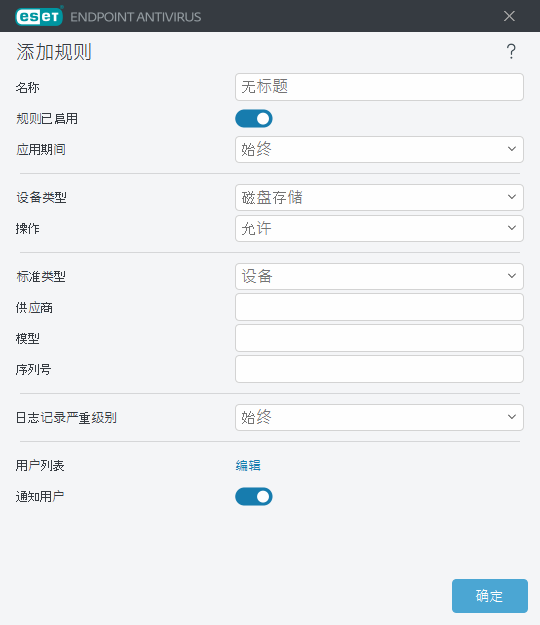Open the help question mark icon

click(511, 52)
